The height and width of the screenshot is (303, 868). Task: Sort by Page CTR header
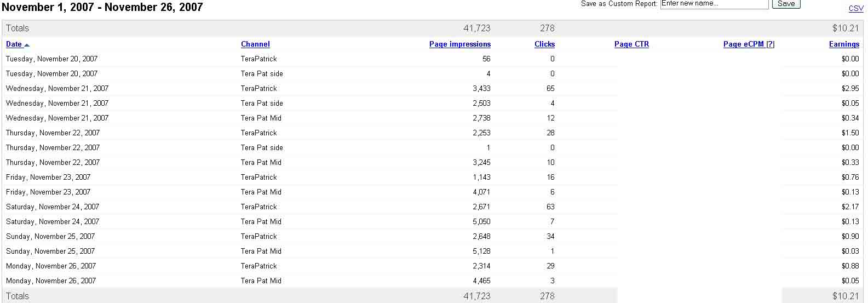(631, 44)
